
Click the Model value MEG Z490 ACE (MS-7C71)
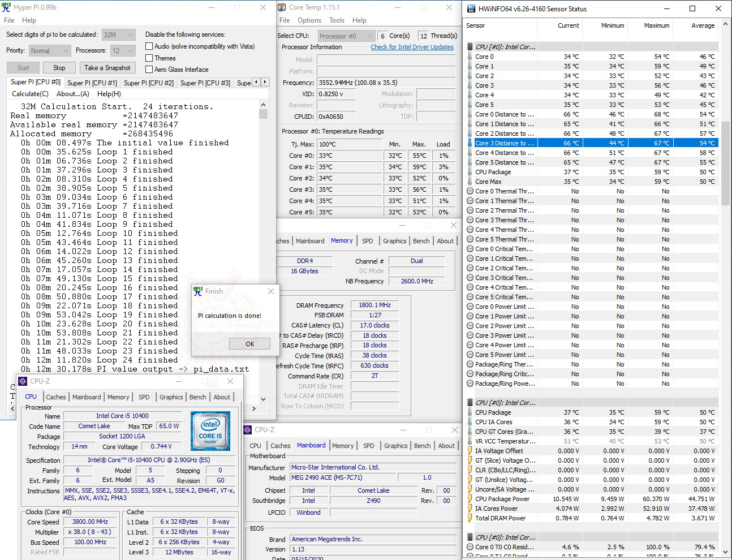[x=344, y=477]
